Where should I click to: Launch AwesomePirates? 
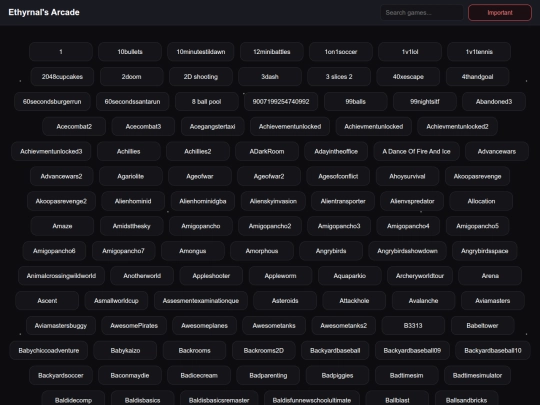pyautogui.click(x=134, y=325)
